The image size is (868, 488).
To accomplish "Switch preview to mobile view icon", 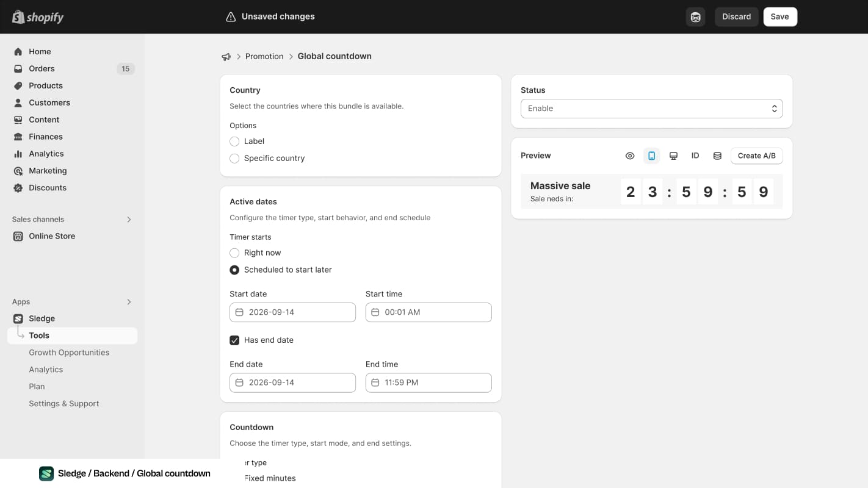I will 652,156.
